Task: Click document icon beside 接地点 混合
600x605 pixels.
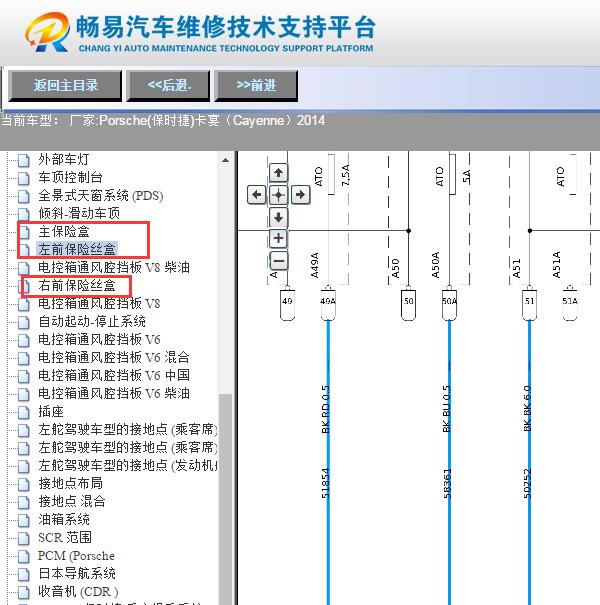Action: tap(24, 502)
